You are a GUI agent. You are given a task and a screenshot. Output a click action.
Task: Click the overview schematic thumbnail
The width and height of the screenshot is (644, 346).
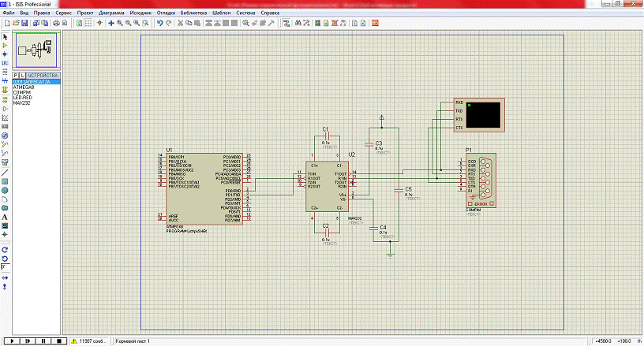(36, 50)
